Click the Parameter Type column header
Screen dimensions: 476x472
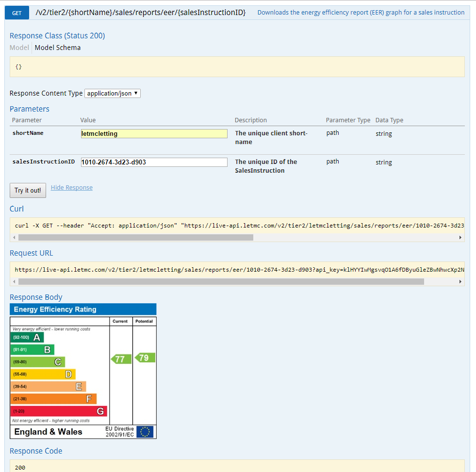(x=348, y=120)
